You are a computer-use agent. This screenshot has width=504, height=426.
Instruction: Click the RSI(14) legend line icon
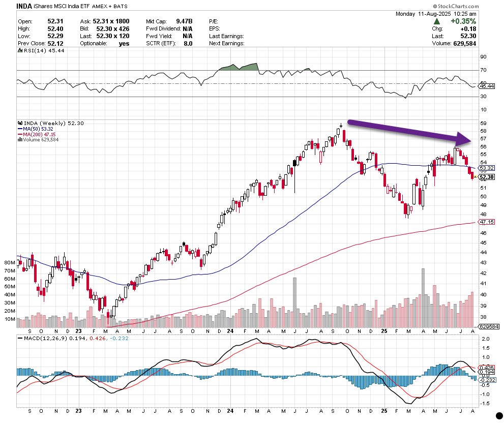pos(20,50)
